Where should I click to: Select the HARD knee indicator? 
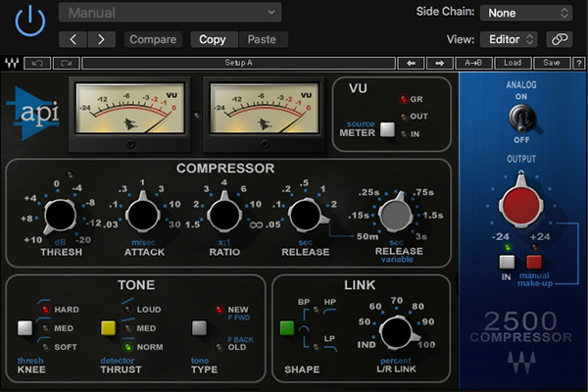tap(45, 310)
